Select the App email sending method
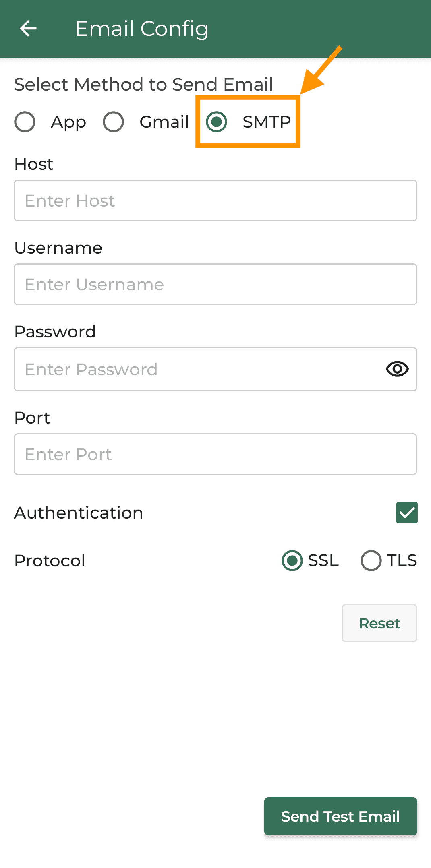 pyautogui.click(x=25, y=122)
